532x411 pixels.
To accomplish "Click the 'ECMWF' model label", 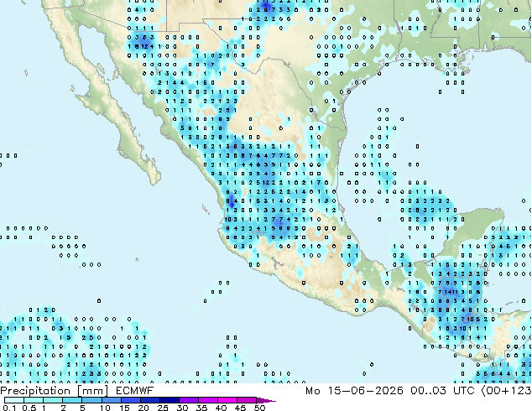I will tap(135, 391).
